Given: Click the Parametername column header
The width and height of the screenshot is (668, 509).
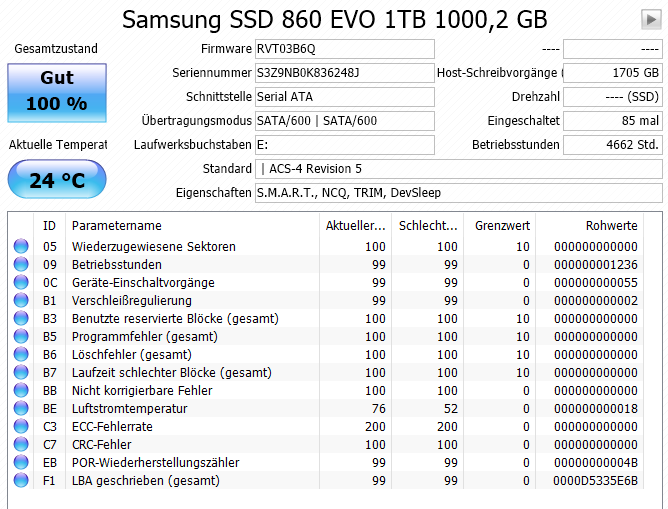Looking at the screenshot, I should point(193,225).
